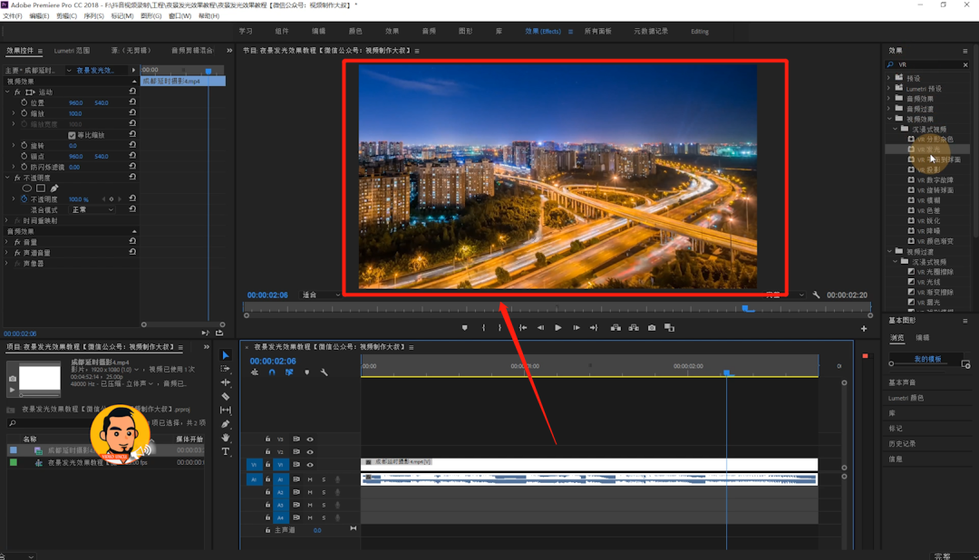Create an ellipse mask under Opacity
979x560 pixels.
(26, 188)
